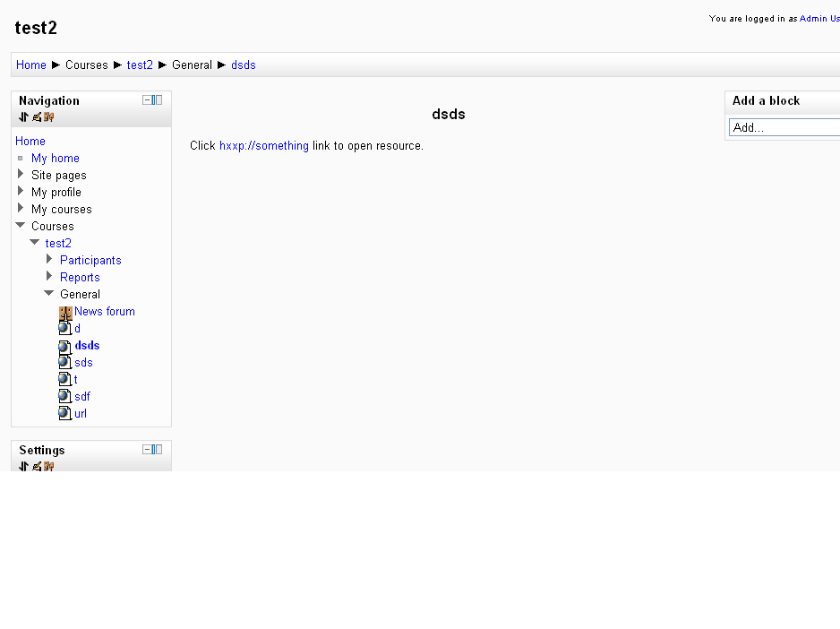The width and height of the screenshot is (840, 629).
Task: Click 'Site pages' text in Navigation
Action: point(59,176)
